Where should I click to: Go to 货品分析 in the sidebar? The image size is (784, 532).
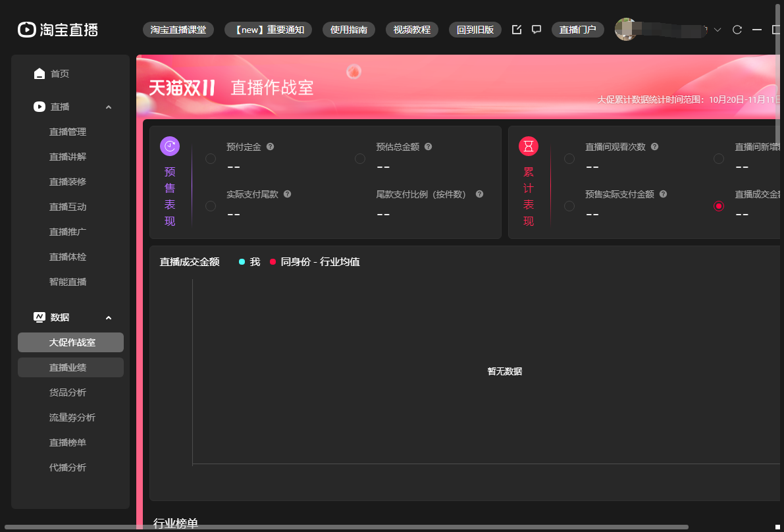coord(68,392)
